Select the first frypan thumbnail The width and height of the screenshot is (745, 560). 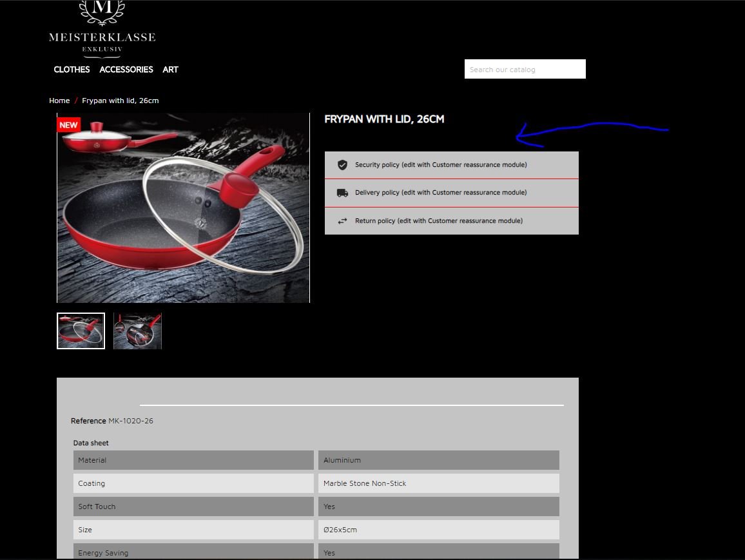81,331
